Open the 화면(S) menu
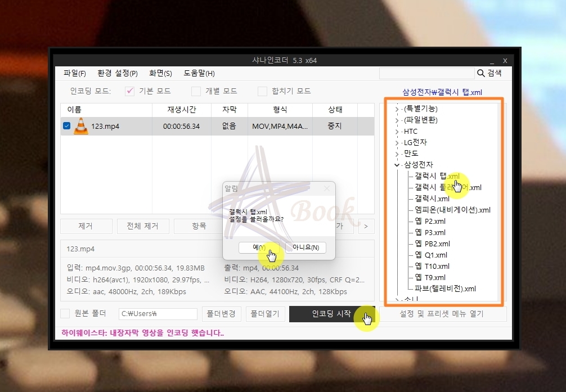The width and height of the screenshot is (566, 392). tap(160, 73)
